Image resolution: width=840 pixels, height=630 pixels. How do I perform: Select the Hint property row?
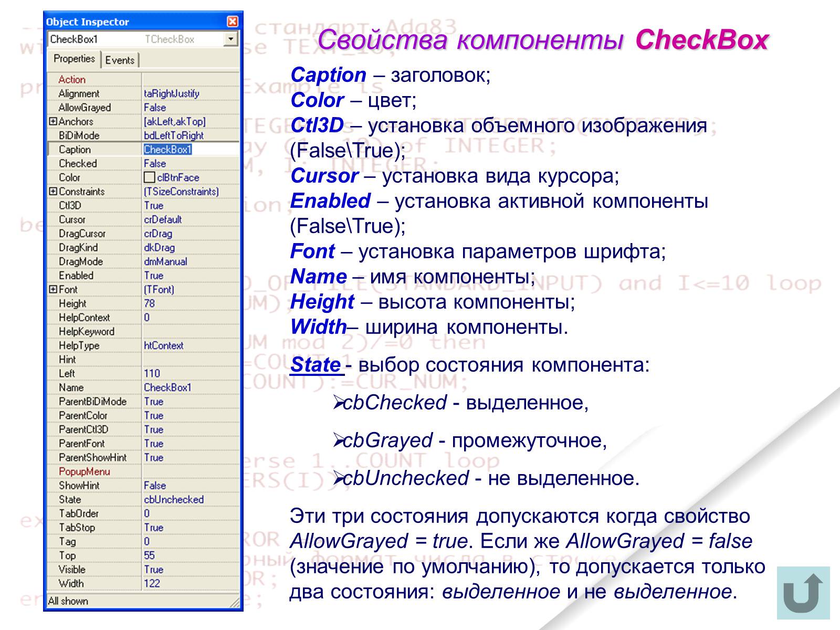(x=143, y=360)
